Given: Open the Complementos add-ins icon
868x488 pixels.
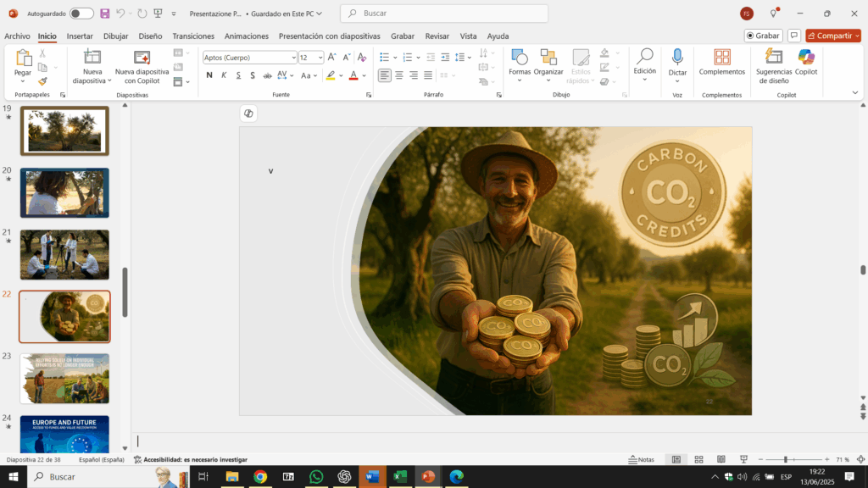Looking at the screenshot, I should tap(721, 57).
